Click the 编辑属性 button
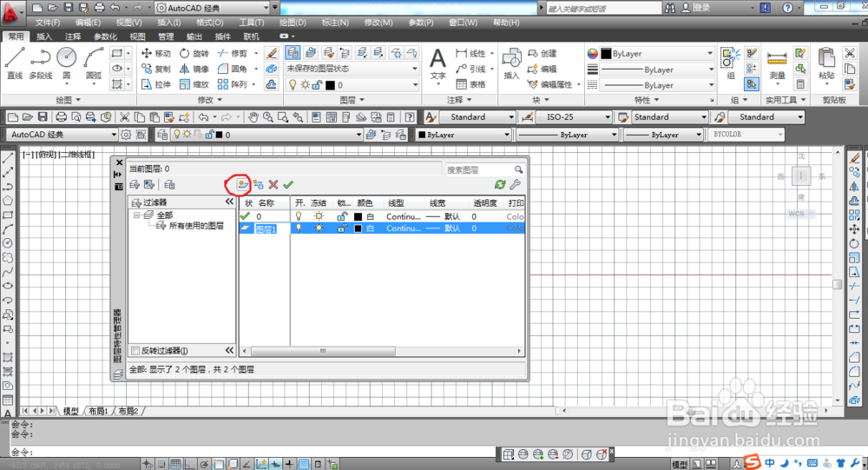Viewport: 868px width, 470px height. click(550, 84)
